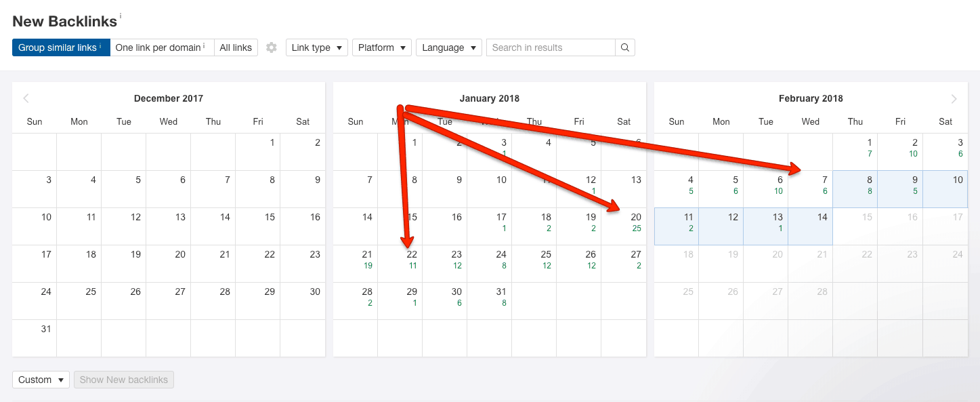Click the search magnifier icon

pyautogui.click(x=625, y=47)
